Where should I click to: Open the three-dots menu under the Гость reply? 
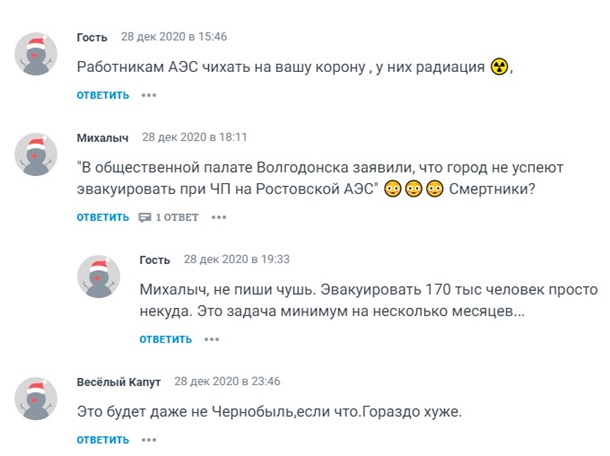tap(211, 339)
